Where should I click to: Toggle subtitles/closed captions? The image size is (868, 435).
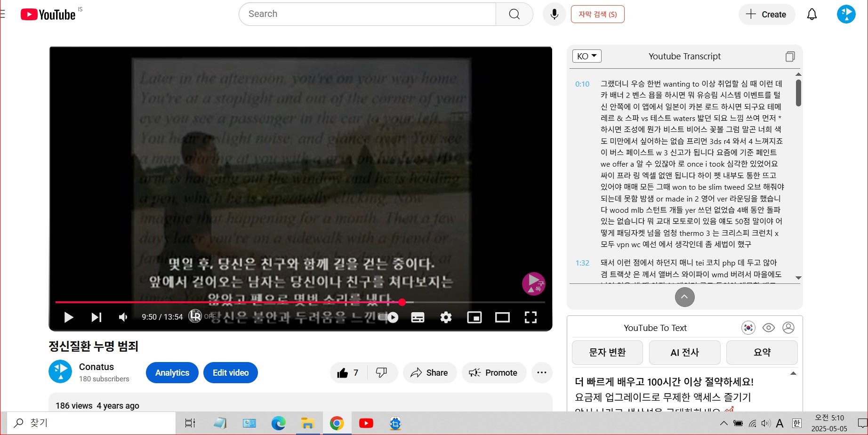click(418, 317)
